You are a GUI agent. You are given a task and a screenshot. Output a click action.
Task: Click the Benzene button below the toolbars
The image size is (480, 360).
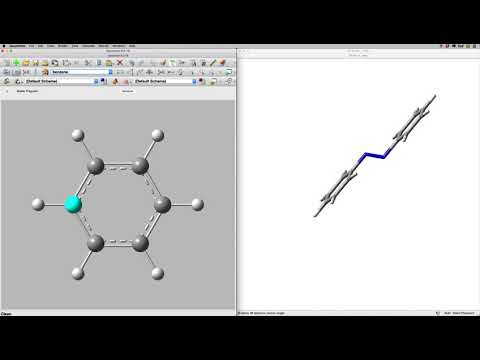point(127,91)
